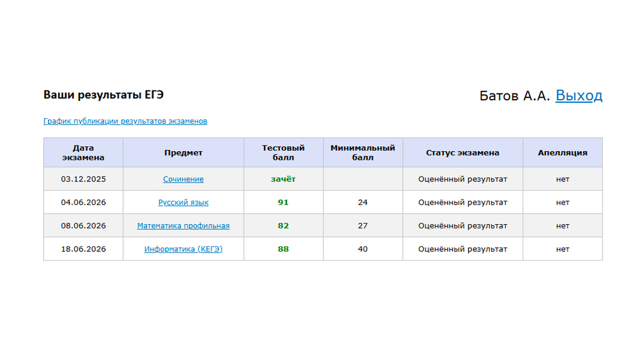
Task: Click the Апелляция column header
Action: (x=563, y=152)
